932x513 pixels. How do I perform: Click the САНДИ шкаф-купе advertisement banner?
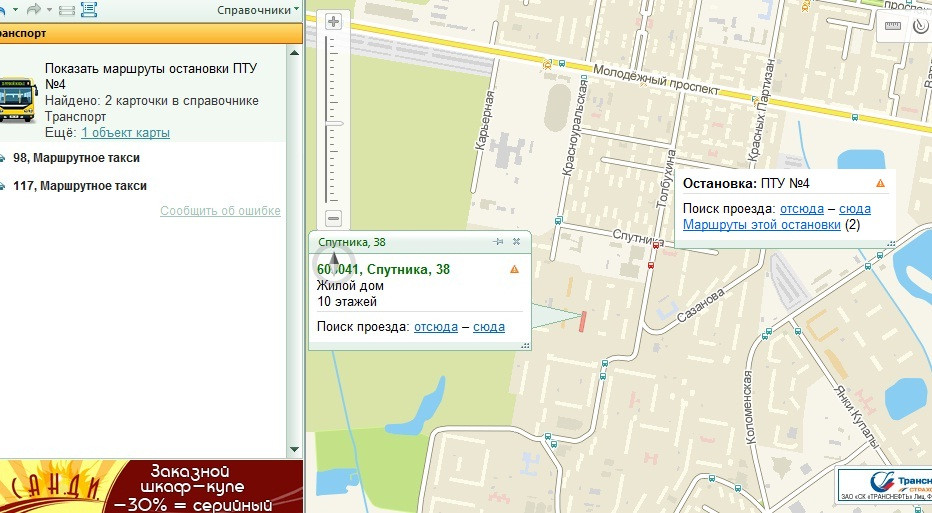151,486
